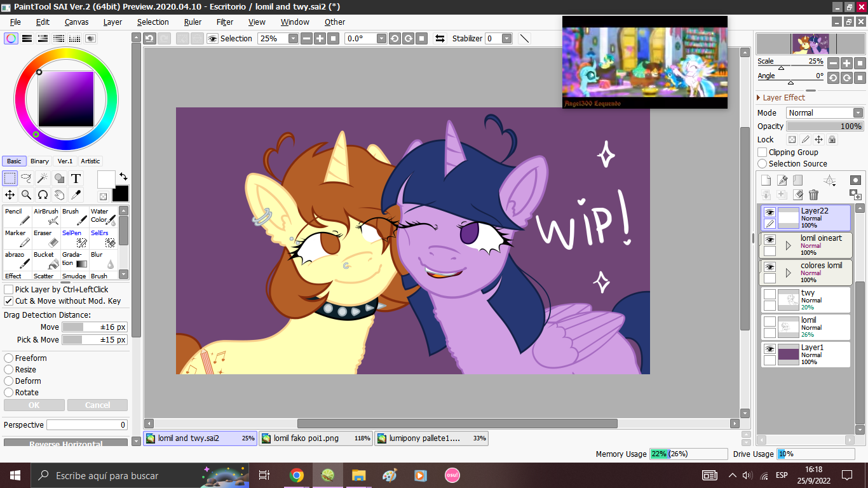Enable straight line drawing mode
Image resolution: width=868 pixels, height=488 pixels.
tap(524, 38)
